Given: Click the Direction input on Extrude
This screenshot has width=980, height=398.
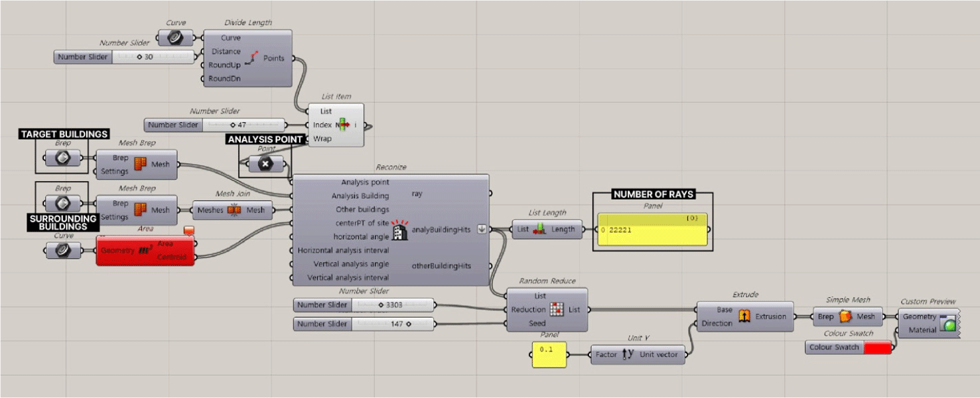Looking at the screenshot, I should coord(717,324).
